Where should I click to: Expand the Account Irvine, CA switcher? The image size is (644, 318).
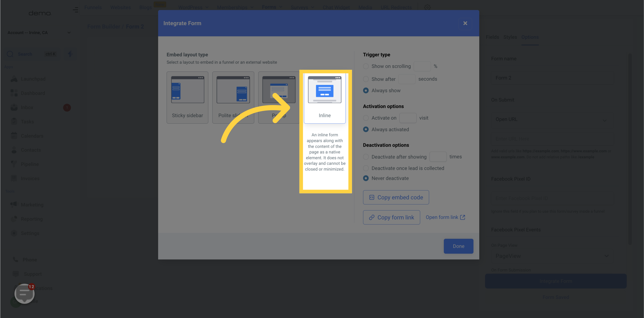39,33
